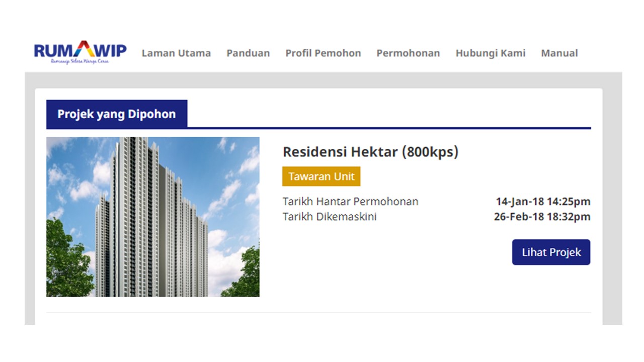Viewport: 644px width, 362px height.
Task: Select the 26-Feb-18 18:32pm updated date
Action: click(x=542, y=217)
